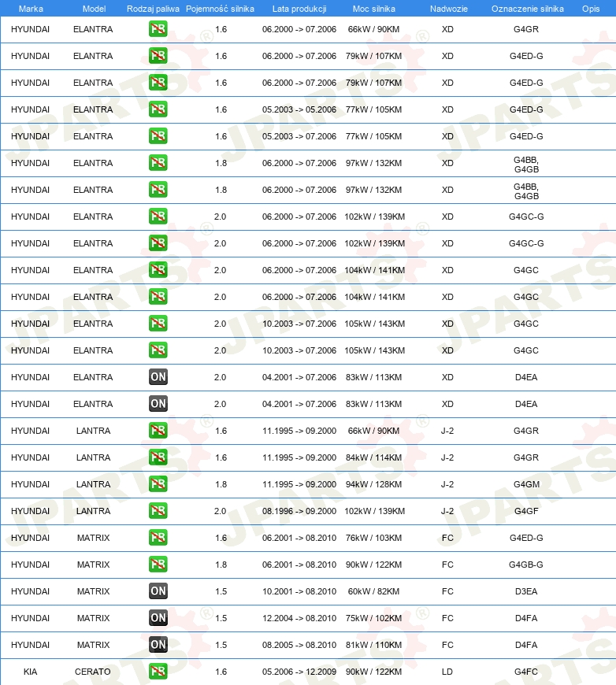Click the 05.2003 -> 07.2006 production dates

299,136
